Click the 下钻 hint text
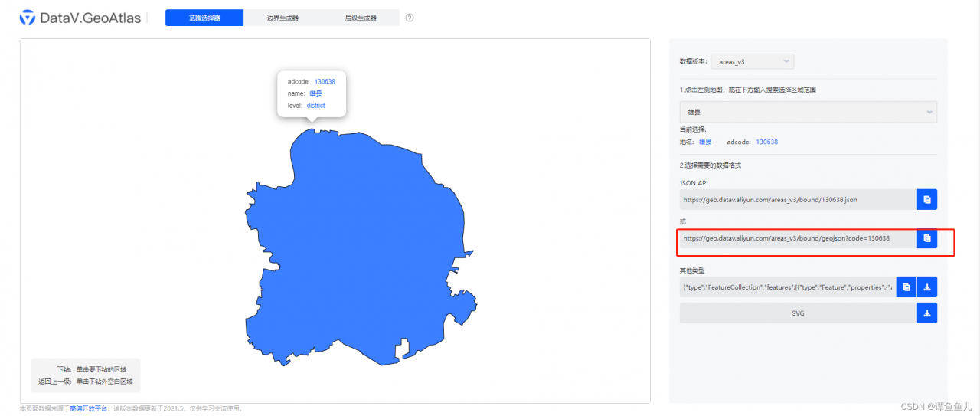 coord(92,369)
